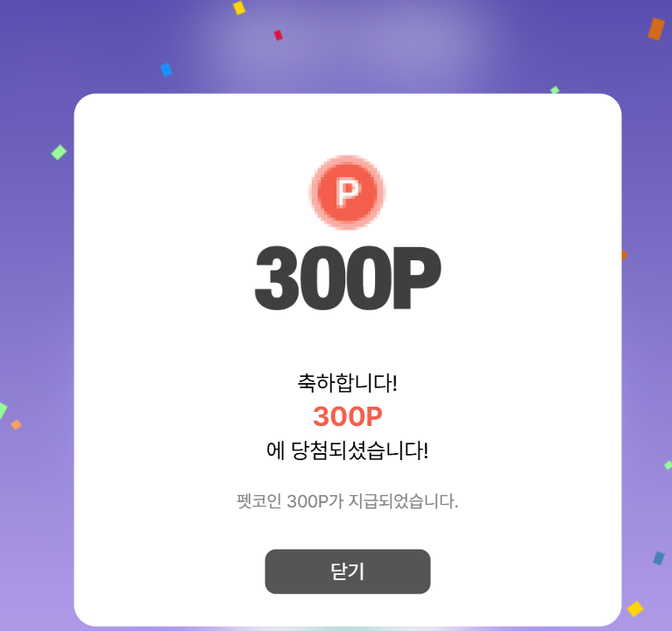
Task: Click the gray 펫코인 300P가 지급되었습니다 note
Action: point(348,501)
